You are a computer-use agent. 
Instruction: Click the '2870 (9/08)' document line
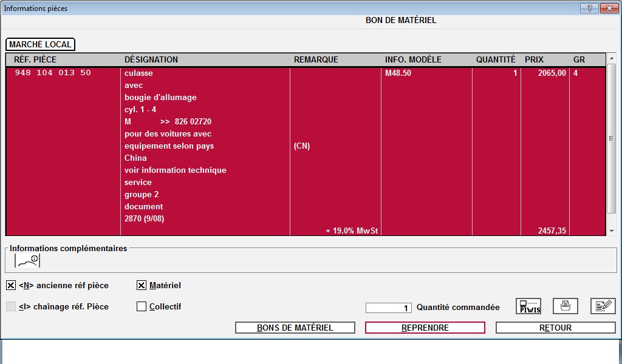[145, 218]
